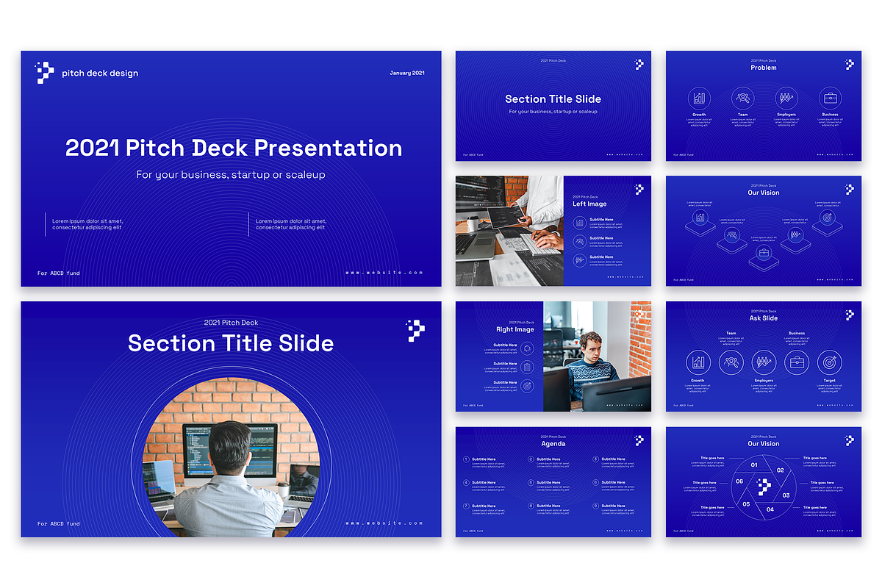This screenshot has width=882, height=588.
Task: Click the logo on the large brick-photo Section Title slide
Action: [x=416, y=331]
